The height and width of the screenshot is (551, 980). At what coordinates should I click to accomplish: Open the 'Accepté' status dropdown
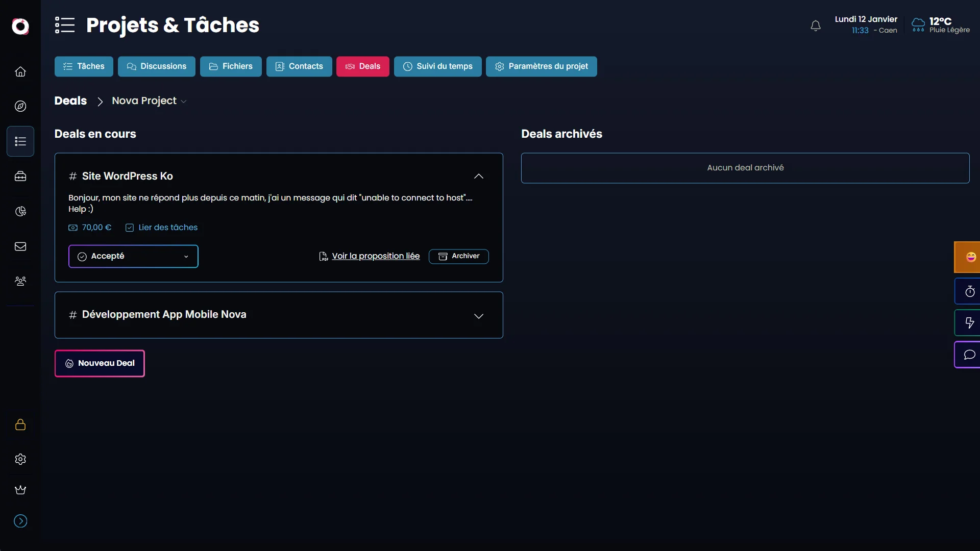pyautogui.click(x=133, y=256)
